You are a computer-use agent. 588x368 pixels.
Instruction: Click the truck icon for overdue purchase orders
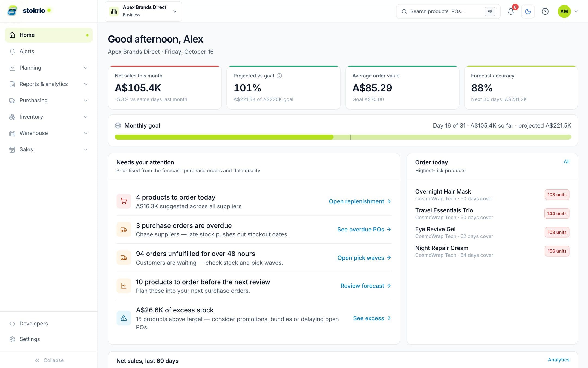pyautogui.click(x=124, y=230)
